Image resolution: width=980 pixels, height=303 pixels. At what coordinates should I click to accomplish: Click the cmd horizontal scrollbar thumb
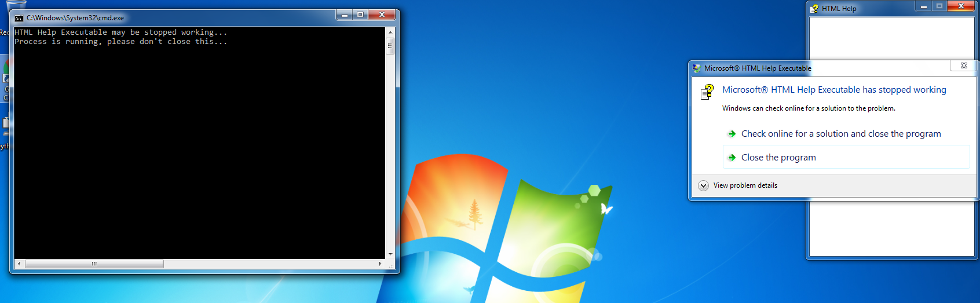(x=94, y=264)
